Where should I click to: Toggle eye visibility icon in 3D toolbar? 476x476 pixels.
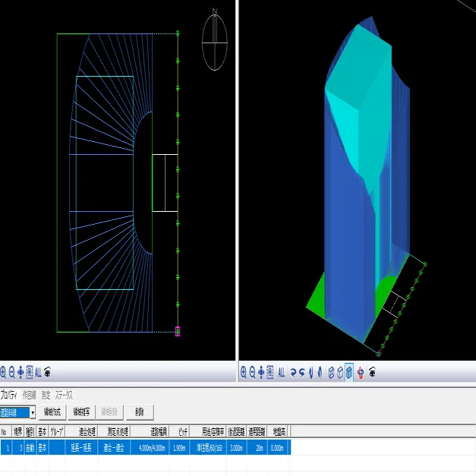pos(372,372)
